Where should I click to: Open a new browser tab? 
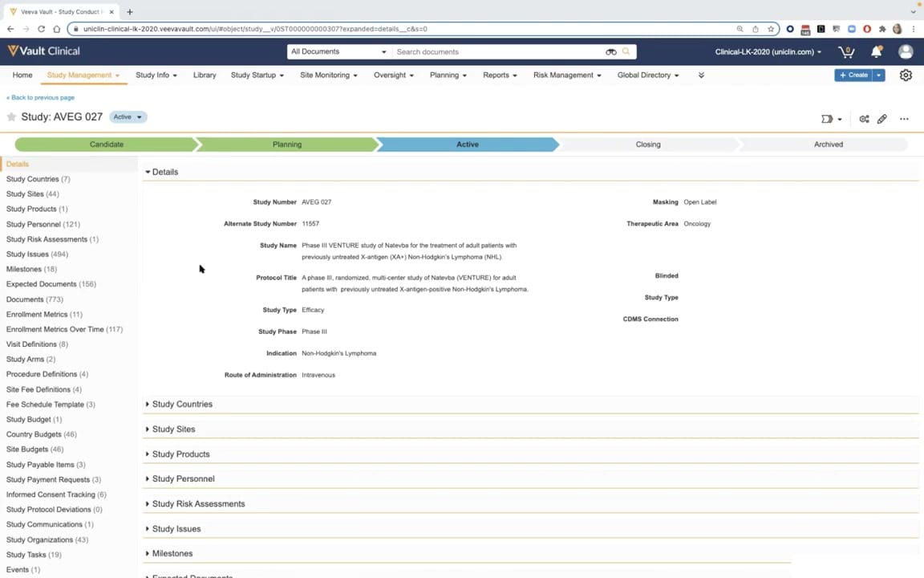[x=130, y=11]
